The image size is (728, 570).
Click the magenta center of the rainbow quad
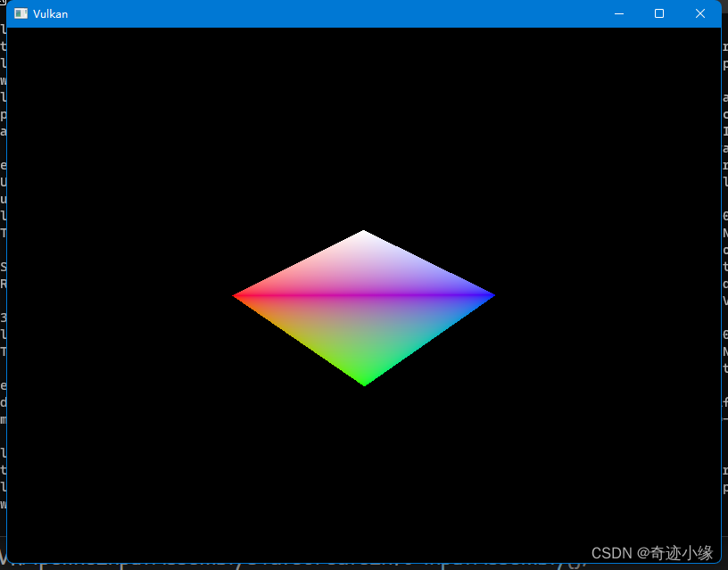coord(364,294)
